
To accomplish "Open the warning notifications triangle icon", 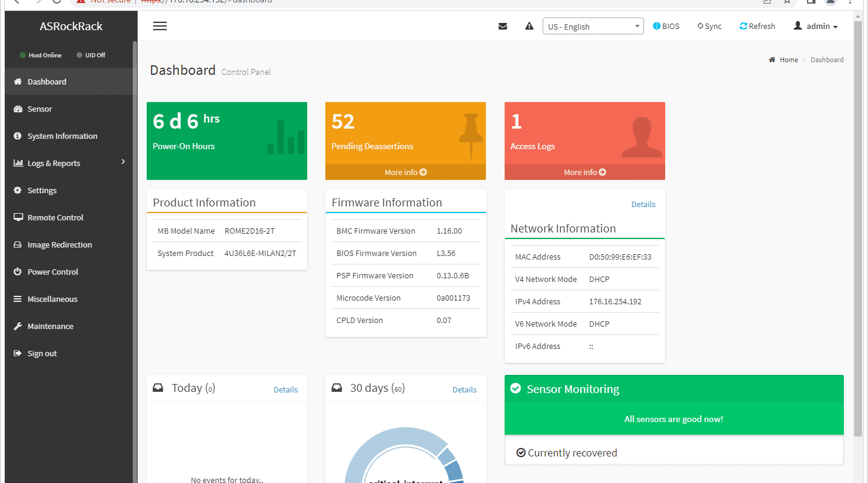I will 529,26.
